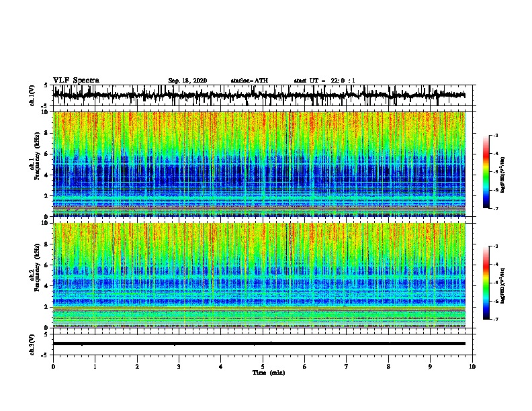This screenshot has width=532, height=411.
Task: Click the "6" tick on the time axis
Action: click(x=305, y=366)
